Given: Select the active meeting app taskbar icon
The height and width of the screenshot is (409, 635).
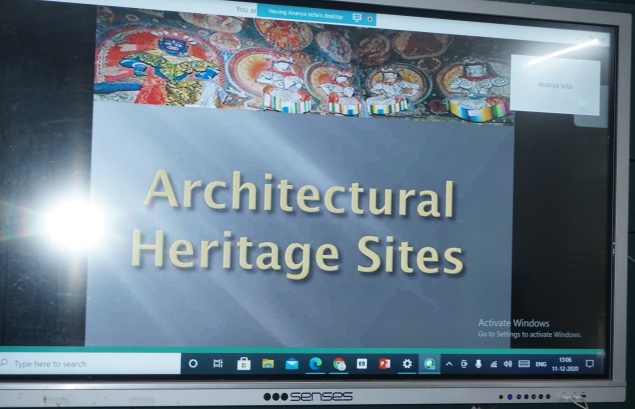Looking at the screenshot, I should 429,364.
